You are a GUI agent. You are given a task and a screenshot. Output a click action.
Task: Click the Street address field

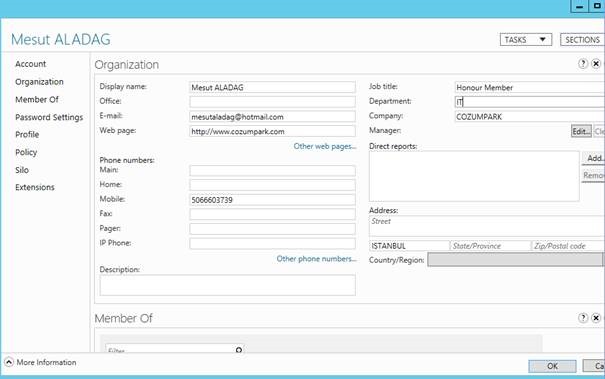click(487, 226)
